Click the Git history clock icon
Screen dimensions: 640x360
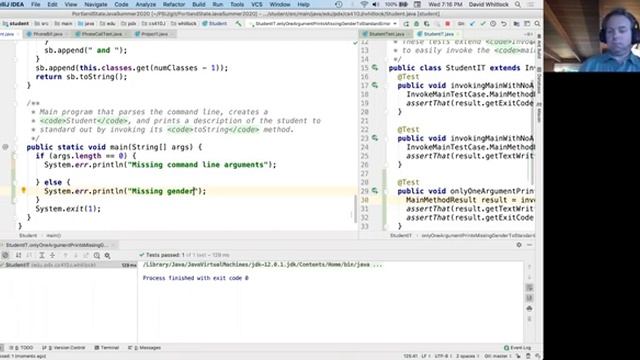click(493, 24)
